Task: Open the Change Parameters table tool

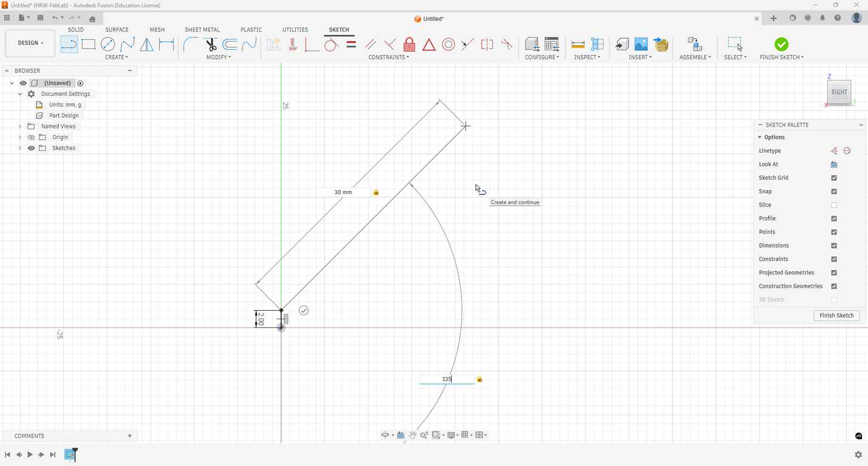Action: coord(552,44)
